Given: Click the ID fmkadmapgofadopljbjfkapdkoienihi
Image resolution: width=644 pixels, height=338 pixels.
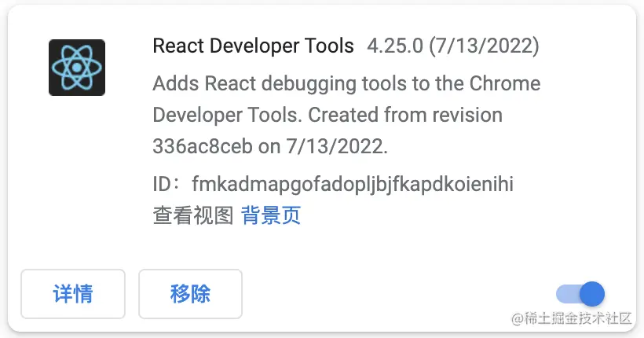Looking at the screenshot, I should pos(353,184).
